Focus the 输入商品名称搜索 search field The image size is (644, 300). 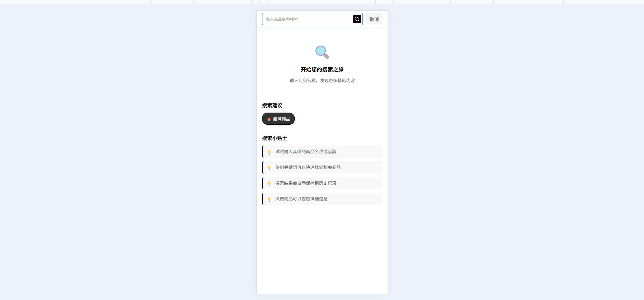[307, 19]
